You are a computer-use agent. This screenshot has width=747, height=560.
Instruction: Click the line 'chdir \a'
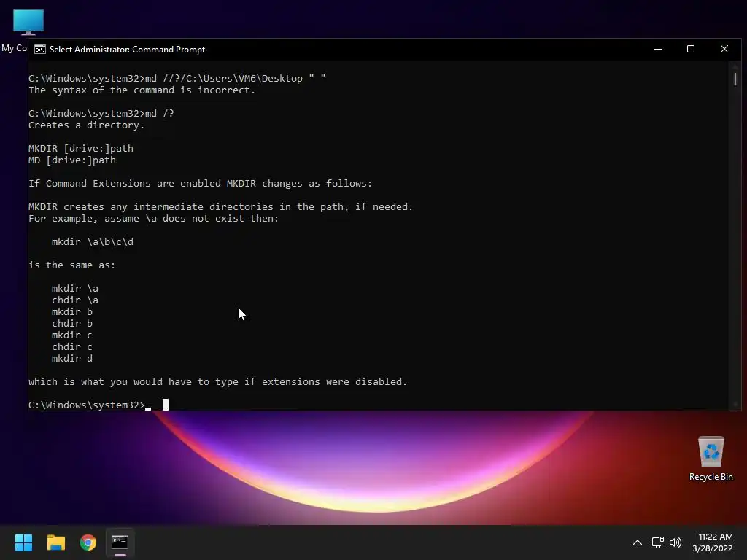tap(75, 300)
